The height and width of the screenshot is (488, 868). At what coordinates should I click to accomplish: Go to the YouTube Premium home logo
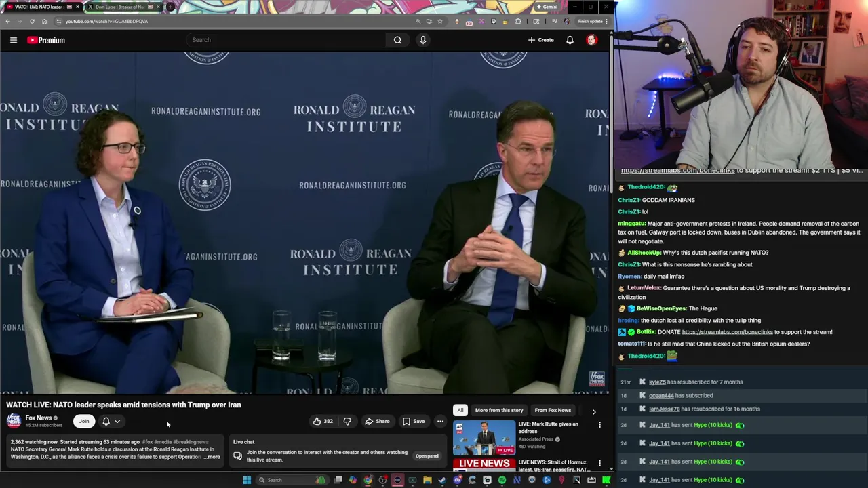click(46, 40)
